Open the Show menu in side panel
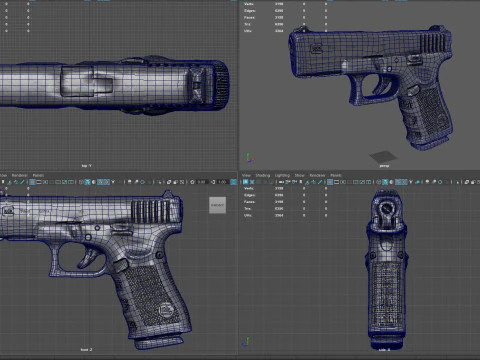The height and width of the screenshot is (360, 480). pos(299,175)
